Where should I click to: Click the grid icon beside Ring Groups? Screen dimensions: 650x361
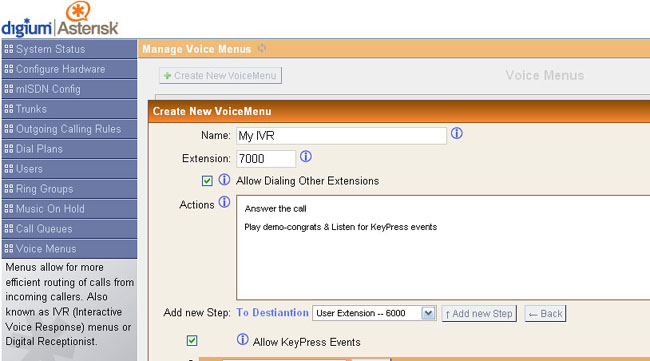click(9, 189)
